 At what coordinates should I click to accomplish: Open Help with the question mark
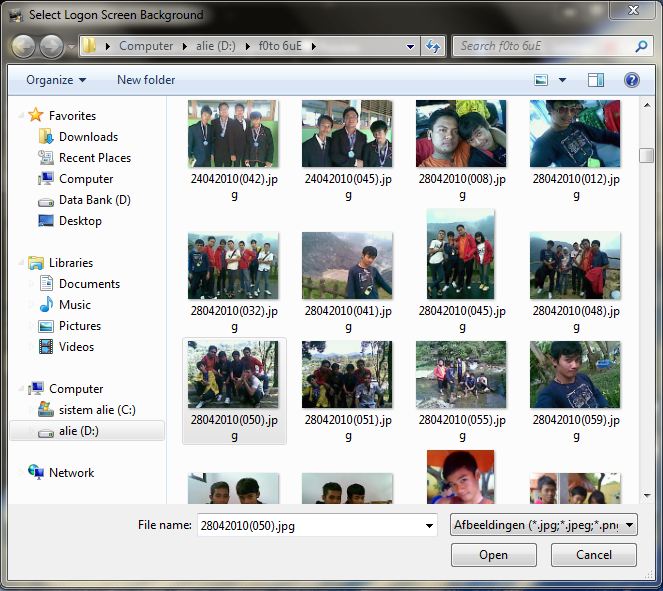click(x=632, y=79)
